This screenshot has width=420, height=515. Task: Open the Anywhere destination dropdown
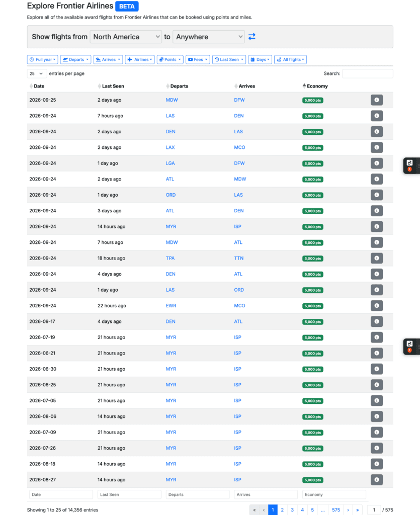209,37
